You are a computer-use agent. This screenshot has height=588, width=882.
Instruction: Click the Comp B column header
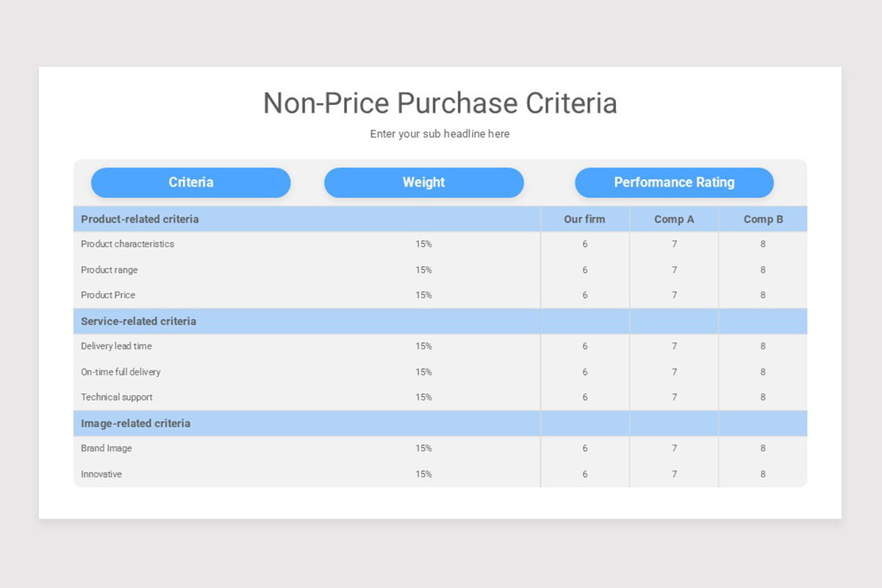pos(762,218)
